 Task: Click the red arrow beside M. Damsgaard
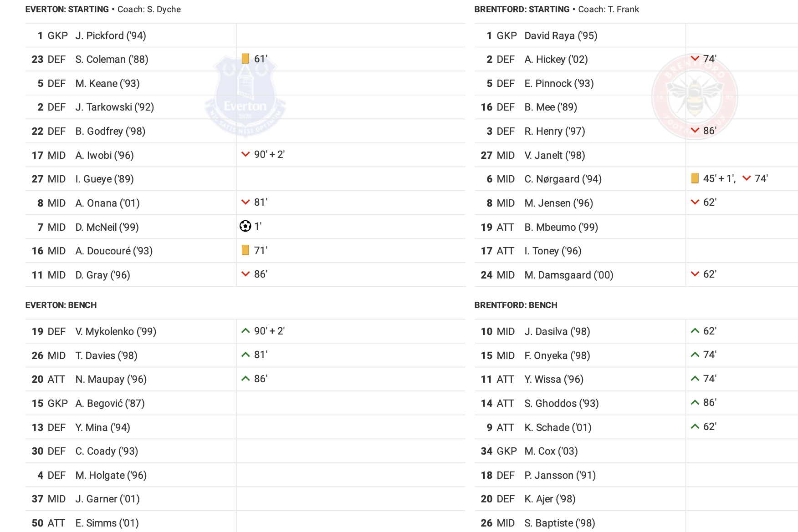695,274
